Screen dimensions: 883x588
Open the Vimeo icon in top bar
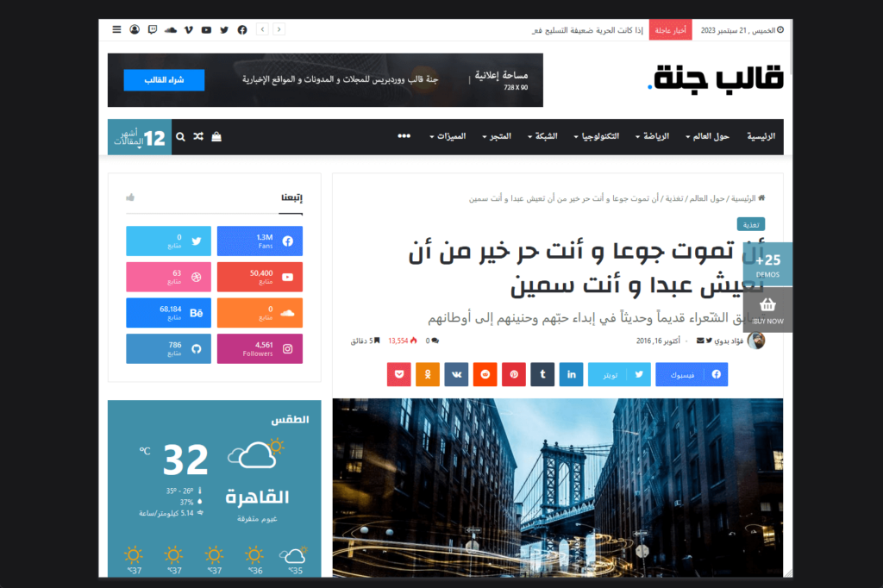pyautogui.click(x=189, y=29)
